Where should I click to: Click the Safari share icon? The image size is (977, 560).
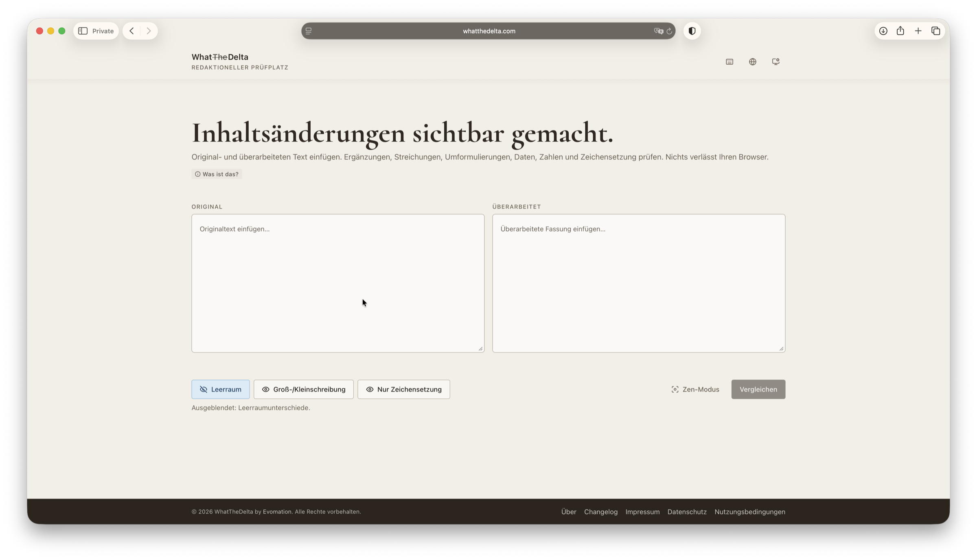[x=900, y=31]
